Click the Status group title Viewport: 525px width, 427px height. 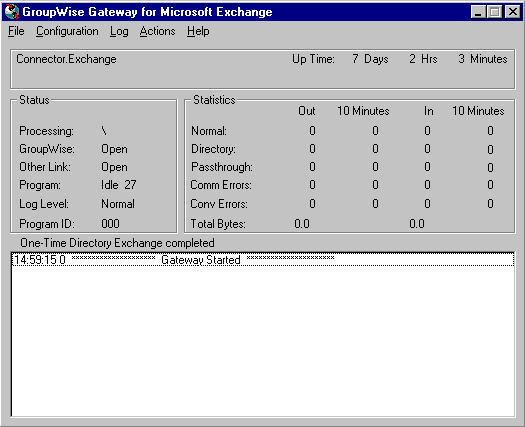(34, 100)
